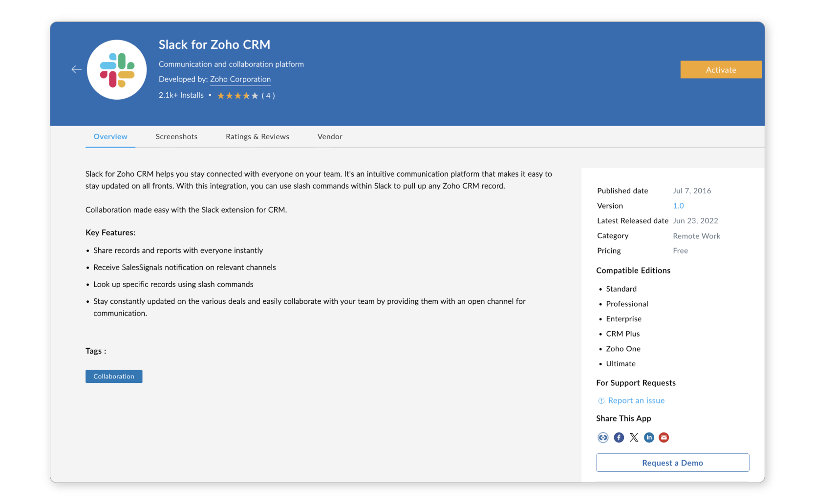Click the Jun 23, 2022 release date

[x=695, y=221]
